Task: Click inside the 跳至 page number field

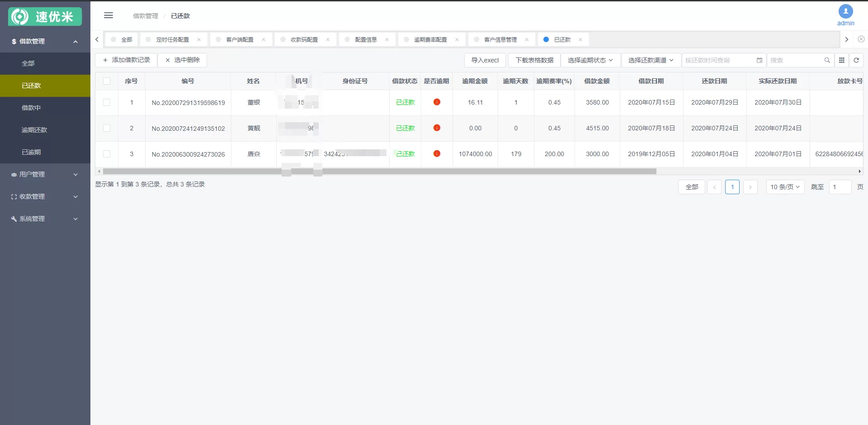Action: click(840, 186)
